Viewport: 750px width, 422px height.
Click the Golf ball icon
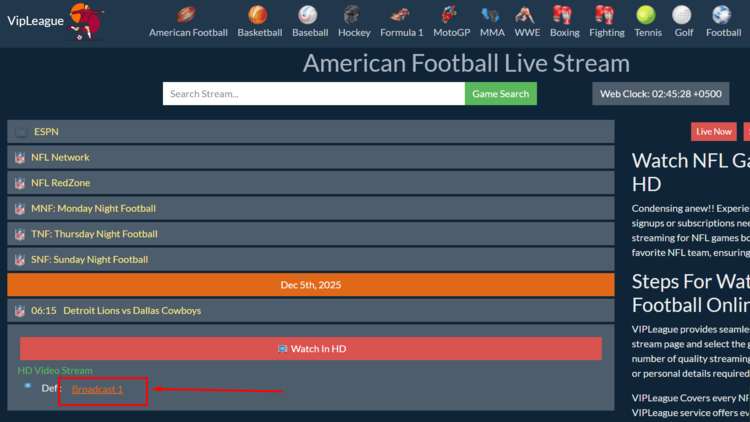click(x=682, y=15)
